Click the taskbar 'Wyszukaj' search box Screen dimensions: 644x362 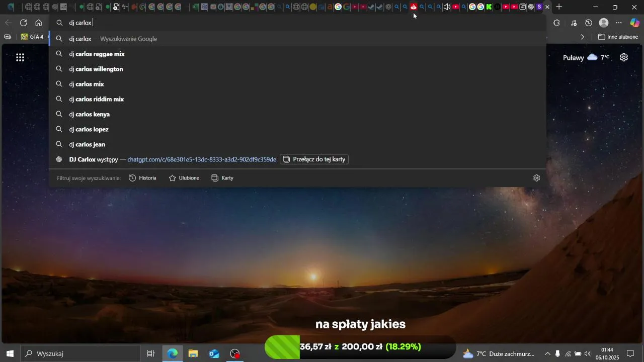(x=80, y=353)
